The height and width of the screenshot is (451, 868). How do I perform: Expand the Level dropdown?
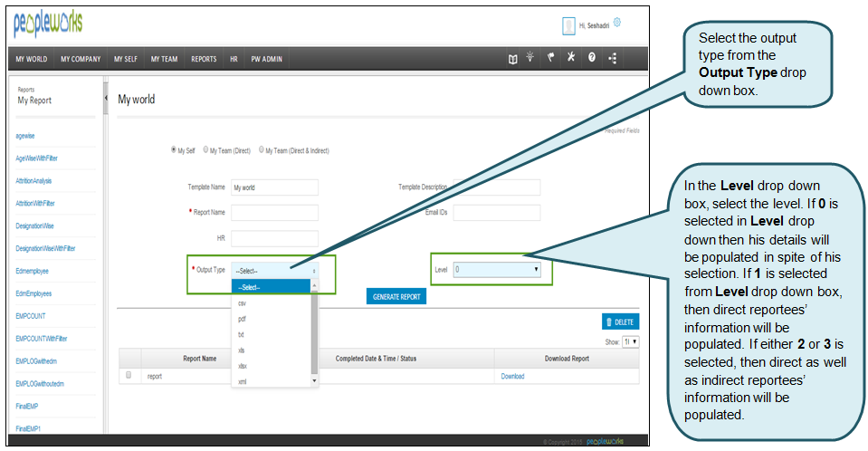[496, 270]
